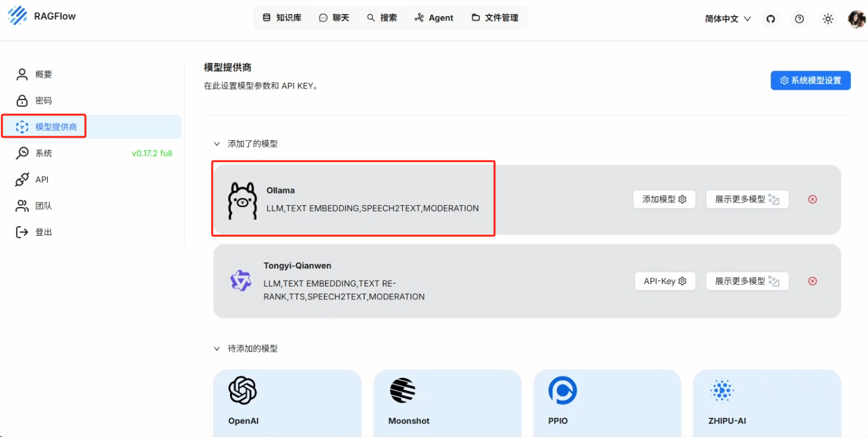Select the OpenAI provider card
Image resolution: width=868 pixels, height=437 pixels.
click(287, 403)
